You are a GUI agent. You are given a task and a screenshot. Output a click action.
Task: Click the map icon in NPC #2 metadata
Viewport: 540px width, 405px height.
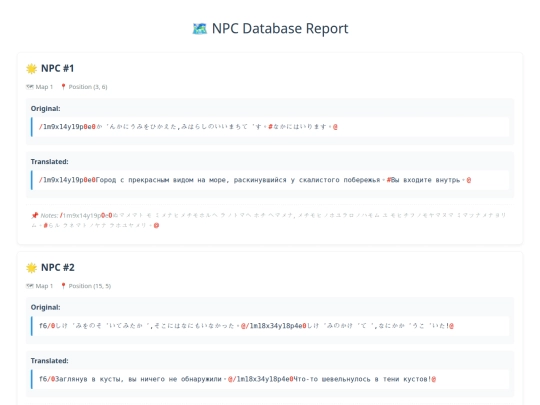(30, 286)
